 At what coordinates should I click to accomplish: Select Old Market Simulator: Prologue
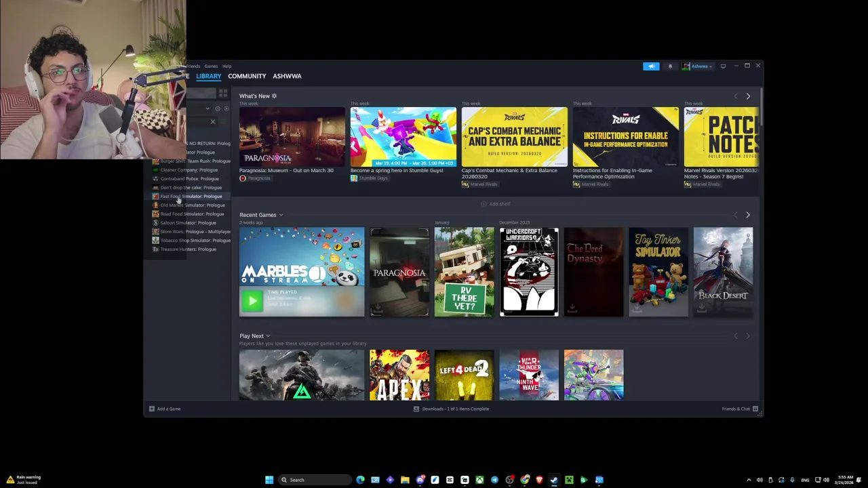coord(187,205)
